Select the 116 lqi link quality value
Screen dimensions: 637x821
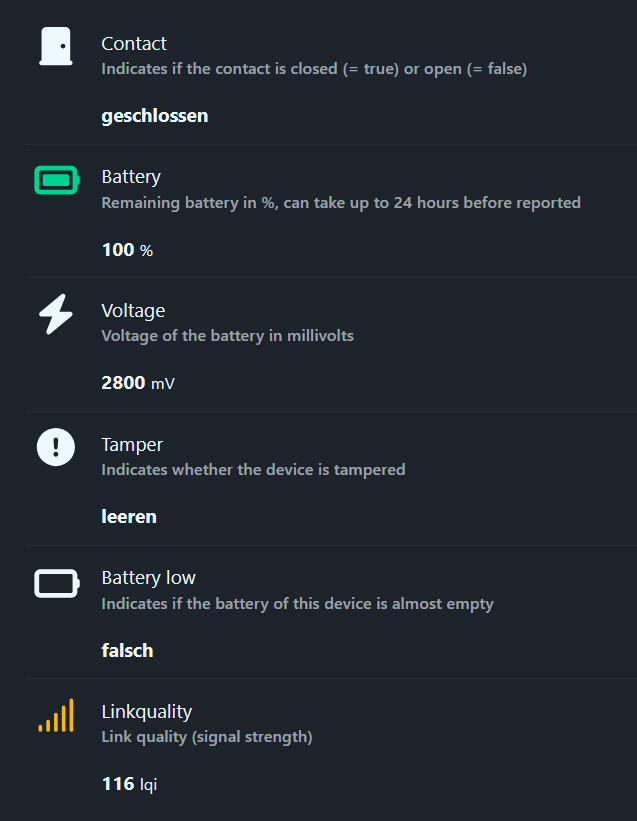tap(129, 783)
